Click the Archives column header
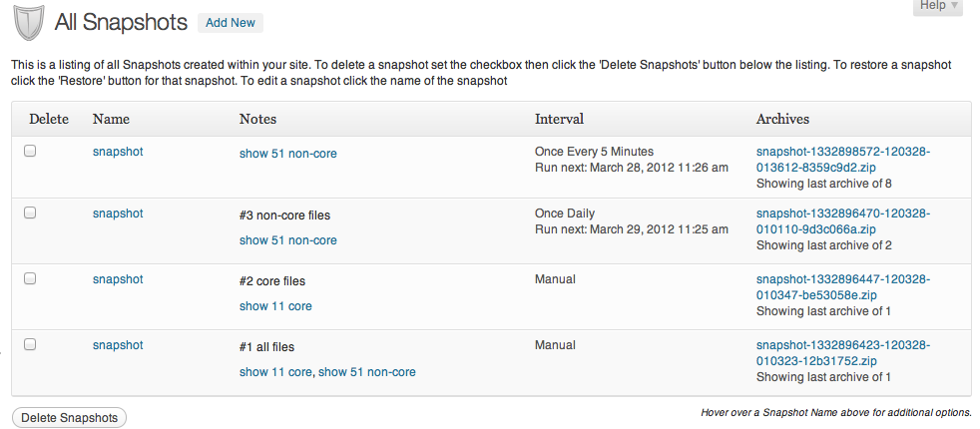Screen dimensions: 980x429 [782, 119]
